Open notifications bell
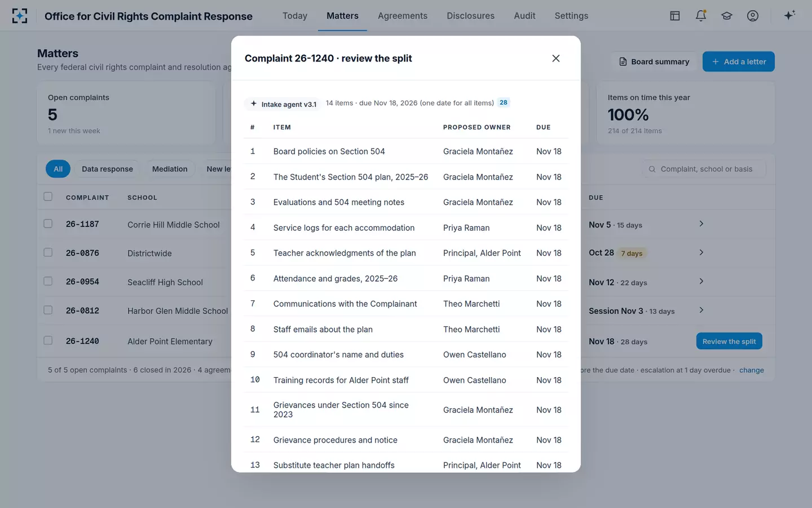This screenshot has width=812, height=508. (x=701, y=16)
